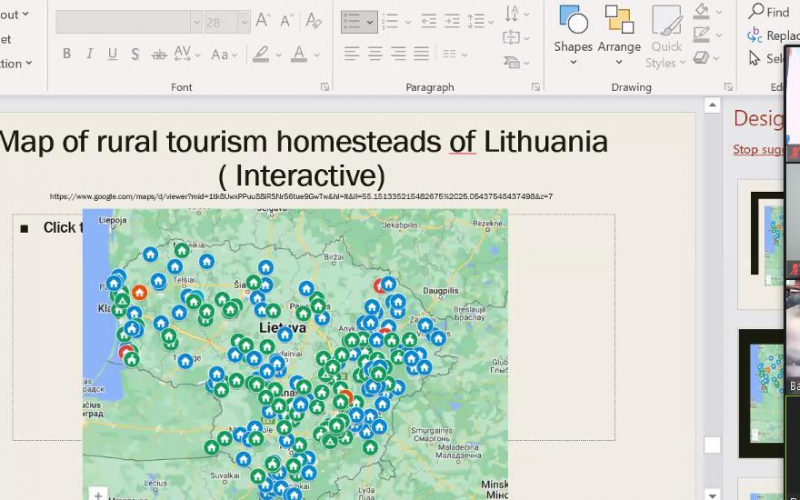
Task: Click Daugpilis label on map
Action: (441, 291)
